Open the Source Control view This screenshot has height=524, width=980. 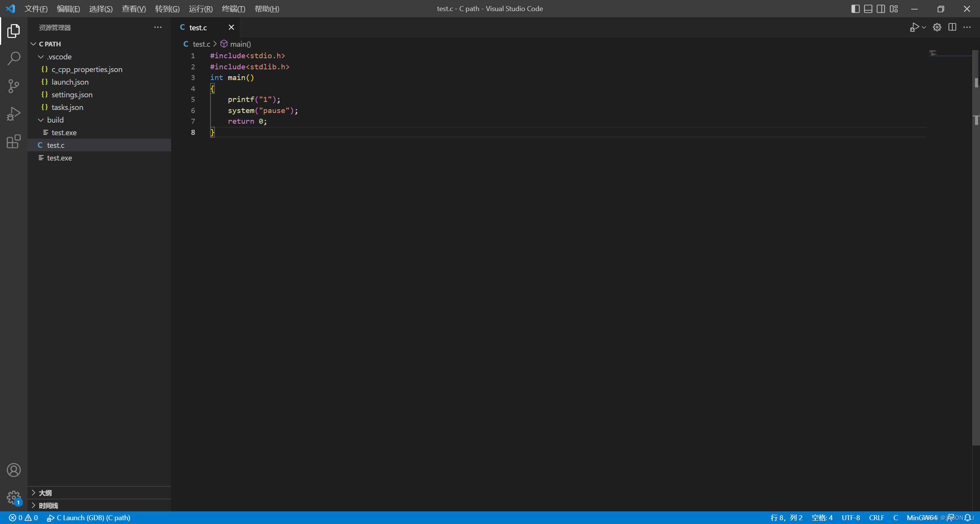pos(14,86)
